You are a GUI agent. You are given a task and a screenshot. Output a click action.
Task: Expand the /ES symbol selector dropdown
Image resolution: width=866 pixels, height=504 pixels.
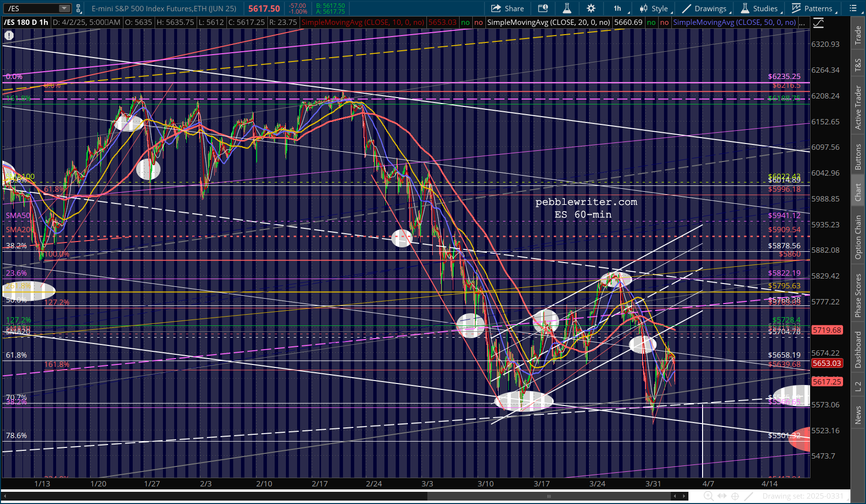64,8
